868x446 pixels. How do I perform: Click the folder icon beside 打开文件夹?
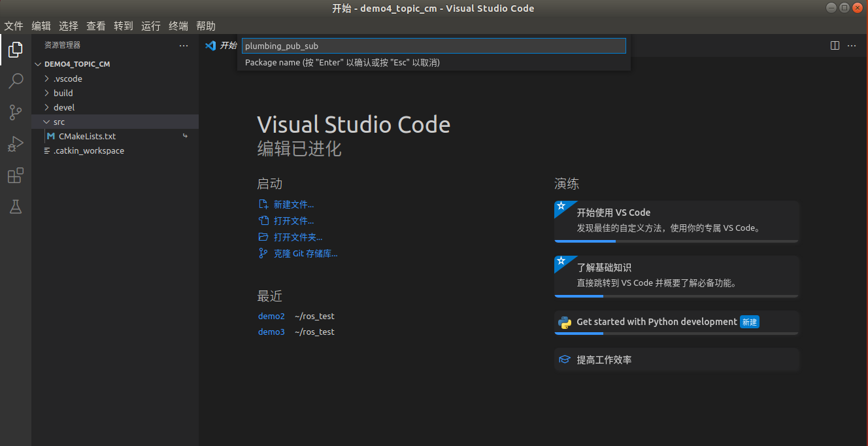point(263,237)
